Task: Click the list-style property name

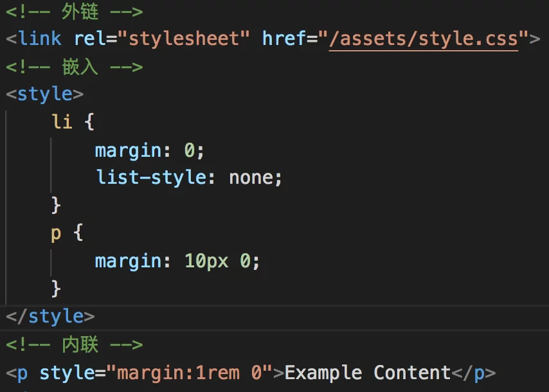Action: point(151,177)
